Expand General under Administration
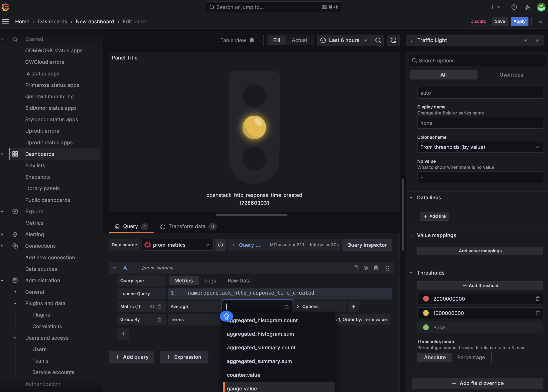Viewport: 548px width, 392px height. pos(15,292)
